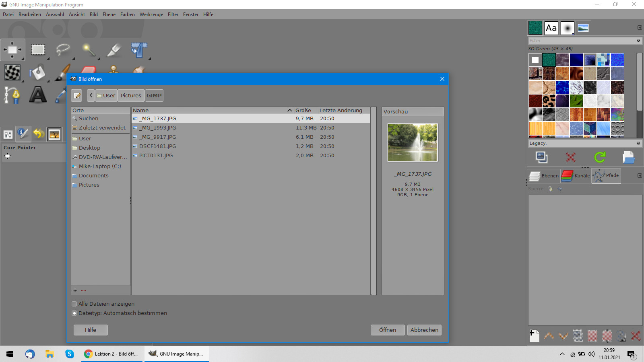Add bookmark with the plus button
This screenshot has height=362, width=644.
[x=75, y=290]
